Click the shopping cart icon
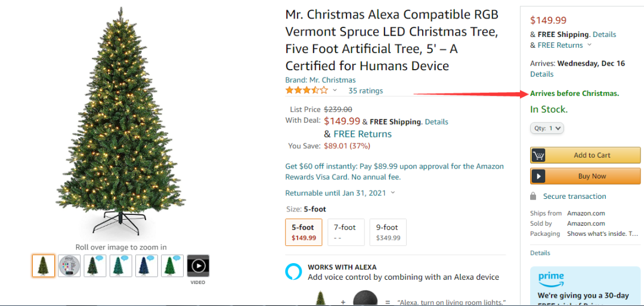Viewport: 644px width, 306px height. click(538, 155)
